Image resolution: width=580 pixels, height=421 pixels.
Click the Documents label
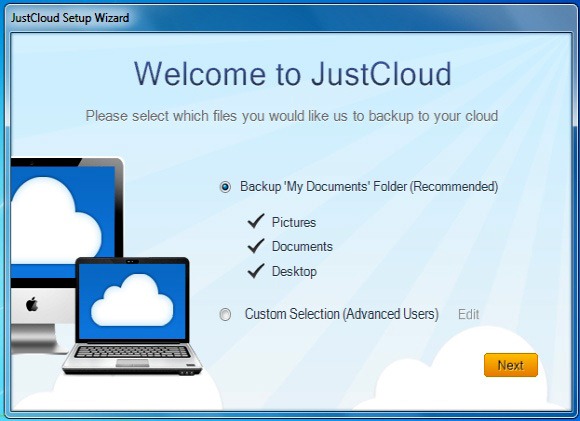click(302, 247)
